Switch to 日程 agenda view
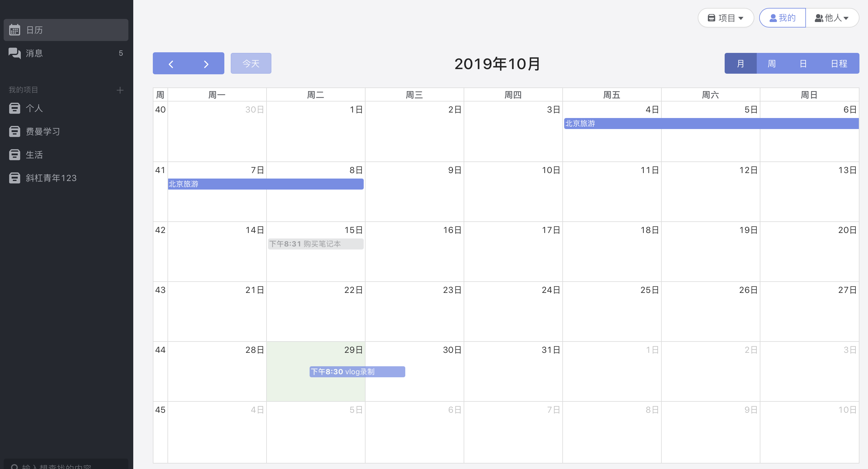Image resolution: width=868 pixels, height=469 pixels. click(839, 63)
